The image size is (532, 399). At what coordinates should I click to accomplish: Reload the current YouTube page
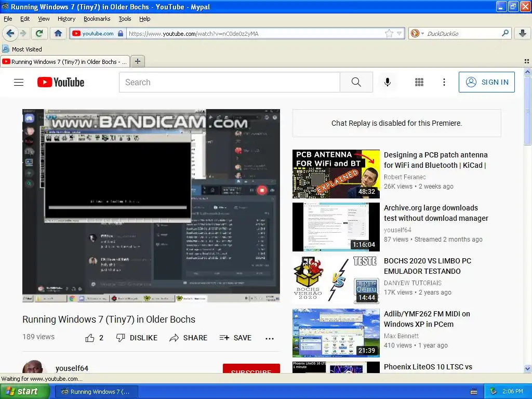point(39,33)
